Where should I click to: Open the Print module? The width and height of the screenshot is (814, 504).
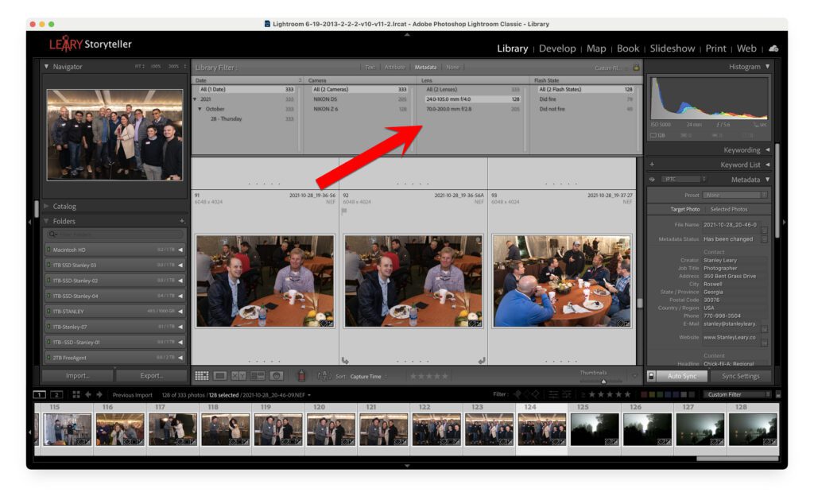click(x=716, y=48)
